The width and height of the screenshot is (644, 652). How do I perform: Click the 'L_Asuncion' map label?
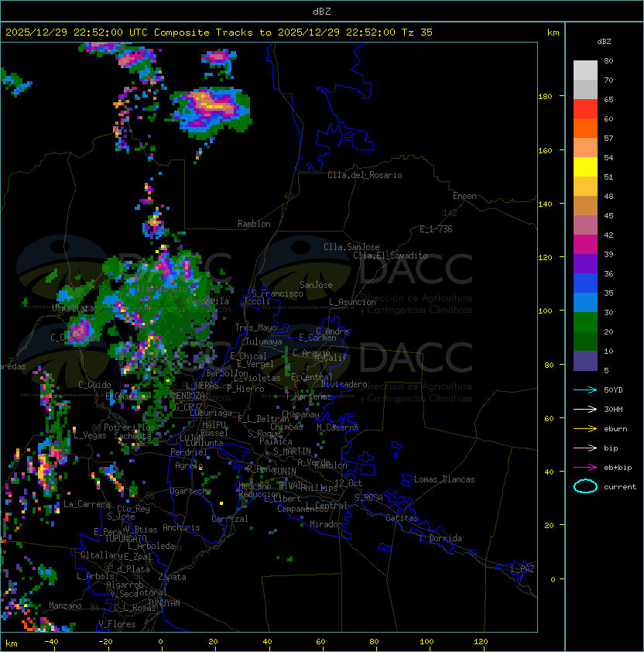tap(352, 302)
